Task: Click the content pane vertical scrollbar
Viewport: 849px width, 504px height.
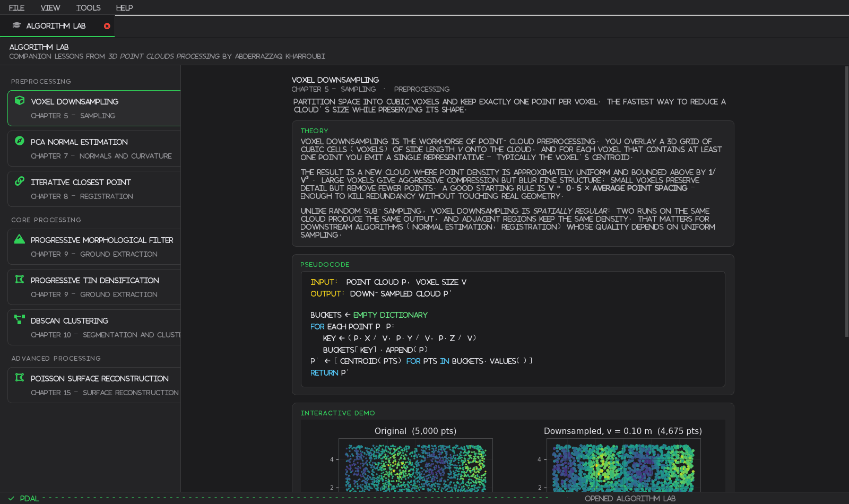Action: tap(846, 202)
